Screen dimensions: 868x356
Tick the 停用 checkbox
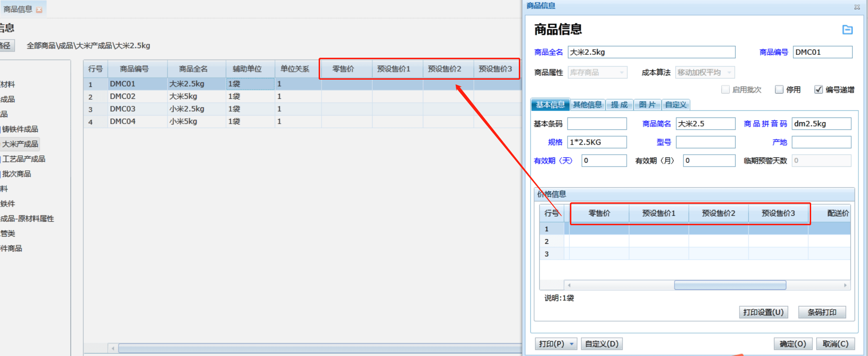click(779, 89)
